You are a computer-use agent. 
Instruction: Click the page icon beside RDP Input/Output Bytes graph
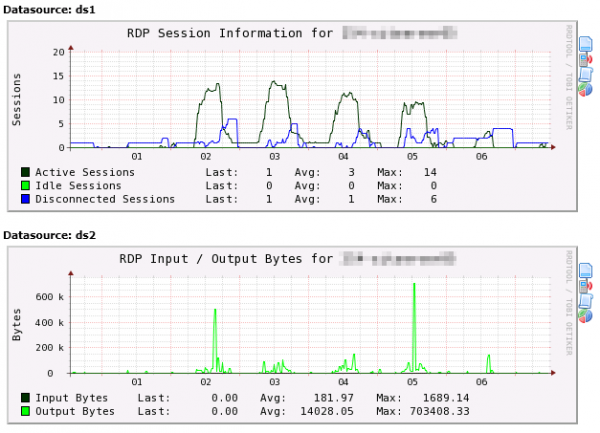(x=585, y=269)
